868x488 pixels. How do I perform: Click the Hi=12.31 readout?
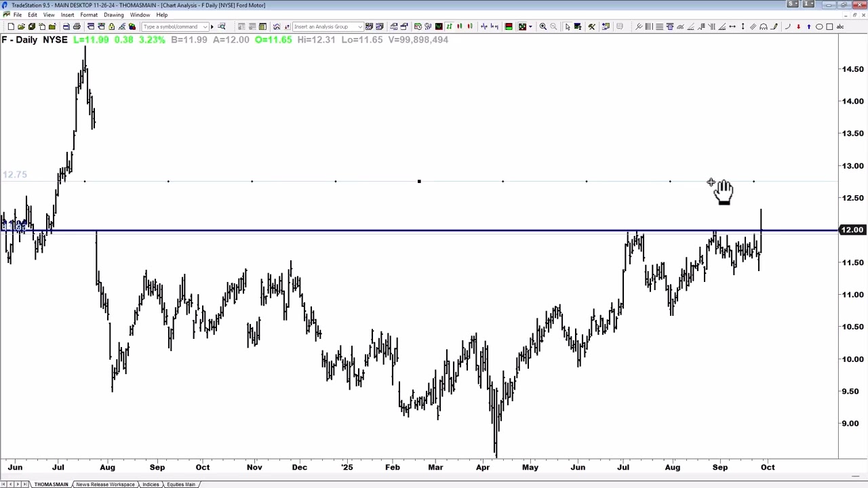click(316, 39)
